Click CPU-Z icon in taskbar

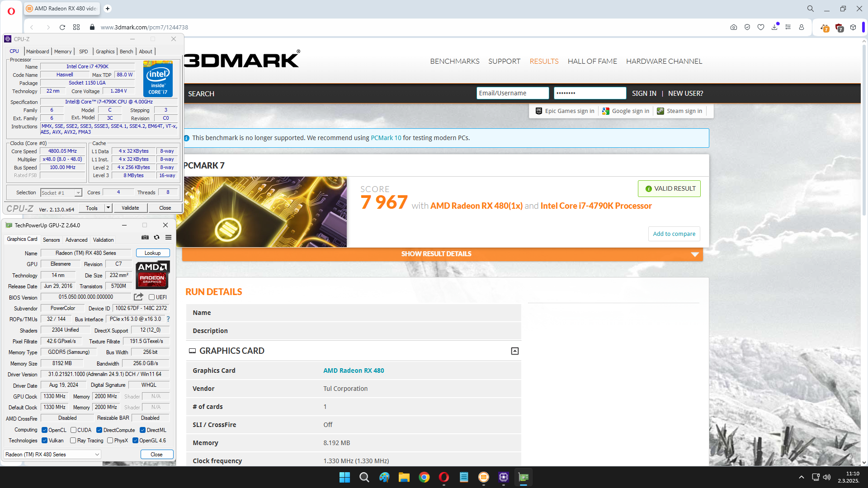(504, 477)
